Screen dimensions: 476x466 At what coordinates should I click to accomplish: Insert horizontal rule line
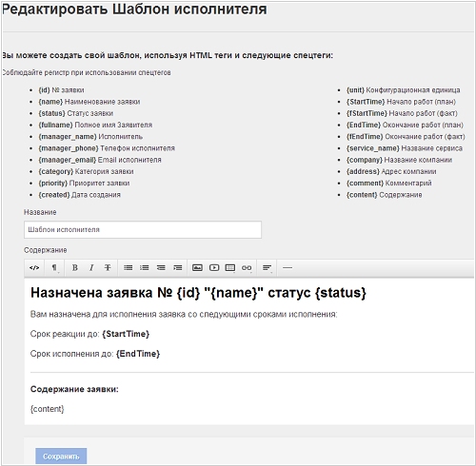pyautogui.click(x=288, y=268)
